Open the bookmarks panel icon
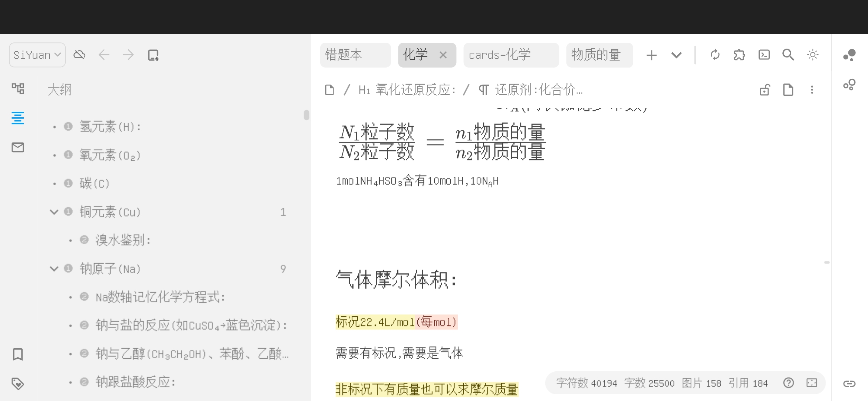Viewport: 868px width, 401px height. point(17,354)
